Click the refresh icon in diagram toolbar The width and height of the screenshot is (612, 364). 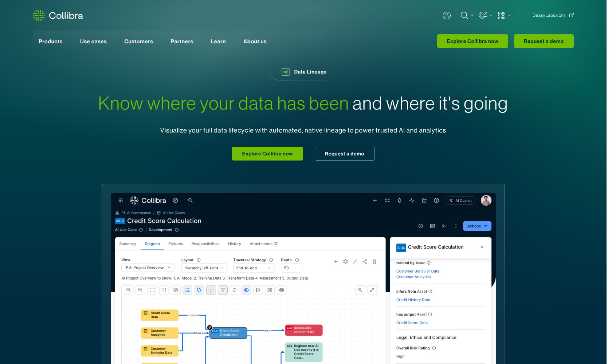pos(235,290)
